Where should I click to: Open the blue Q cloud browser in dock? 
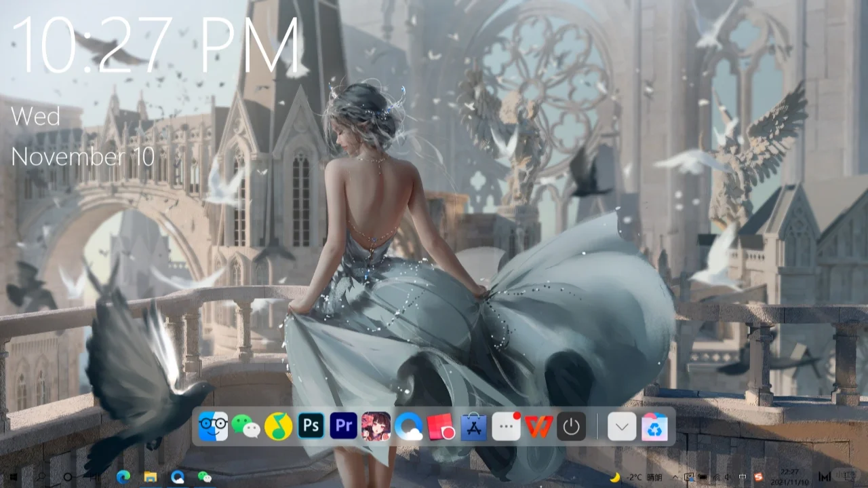(x=409, y=426)
